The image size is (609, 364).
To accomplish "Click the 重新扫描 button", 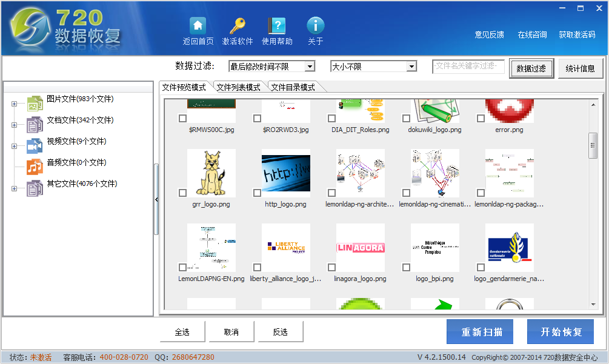I will pos(480,332).
